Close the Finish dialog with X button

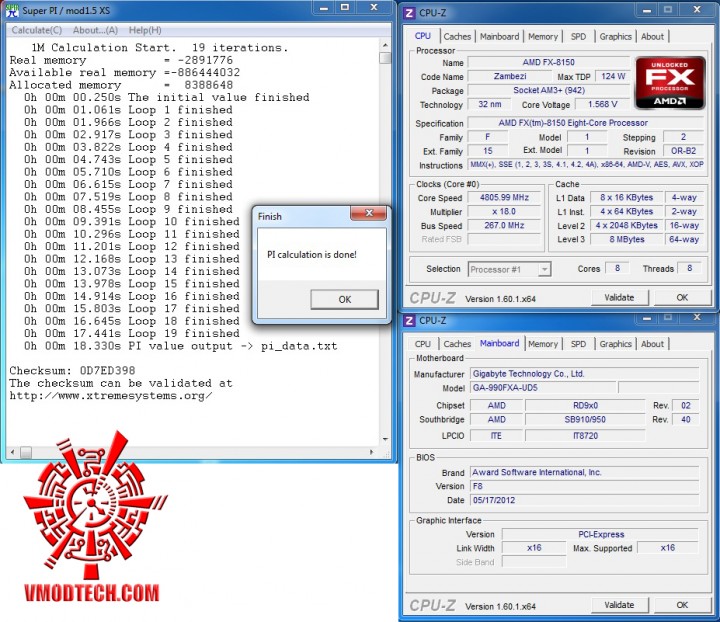click(368, 213)
